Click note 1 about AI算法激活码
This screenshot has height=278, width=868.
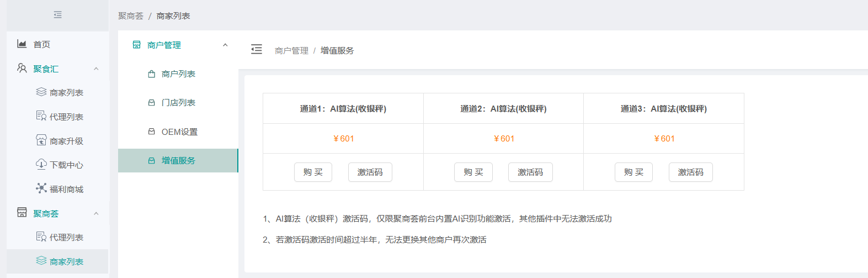[437, 219]
